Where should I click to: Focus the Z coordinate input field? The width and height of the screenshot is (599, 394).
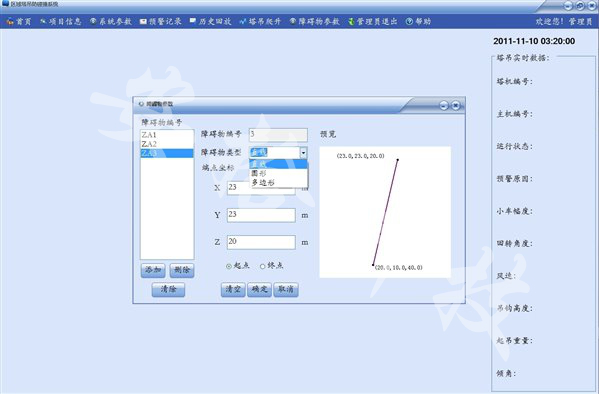coord(261,242)
